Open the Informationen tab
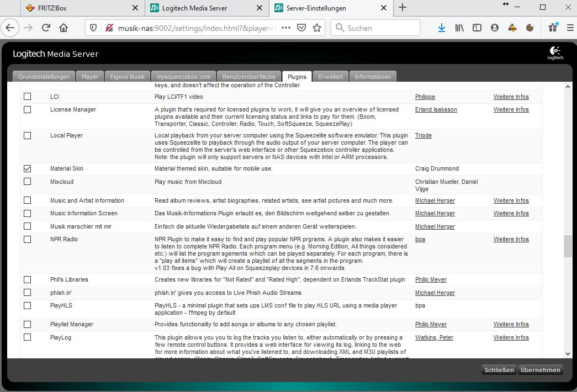This screenshot has width=577, height=392. [373, 77]
